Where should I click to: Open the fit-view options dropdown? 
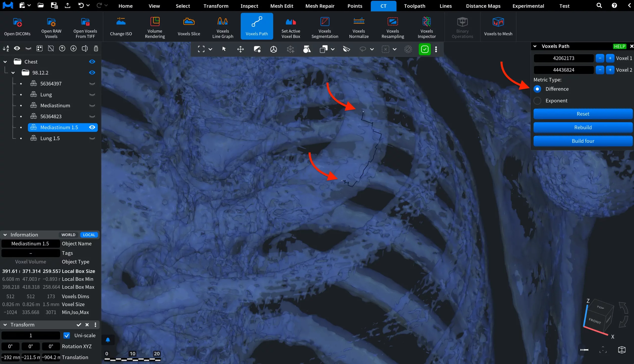[211, 49]
